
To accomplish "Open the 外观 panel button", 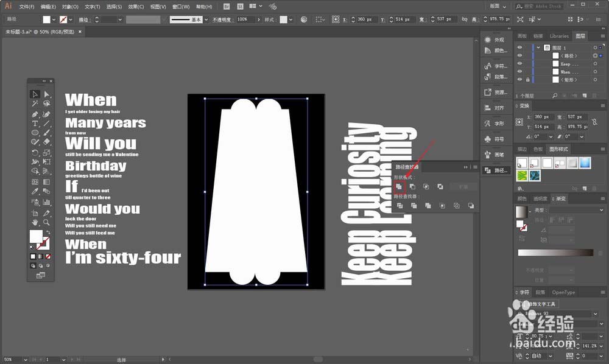I will coord(495,40).
